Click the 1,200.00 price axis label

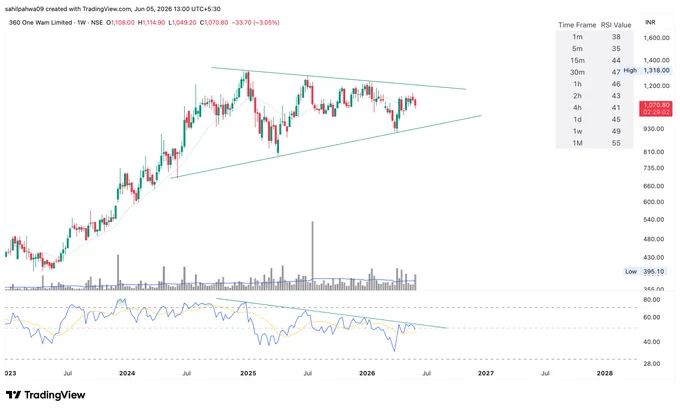click(657, 86)
